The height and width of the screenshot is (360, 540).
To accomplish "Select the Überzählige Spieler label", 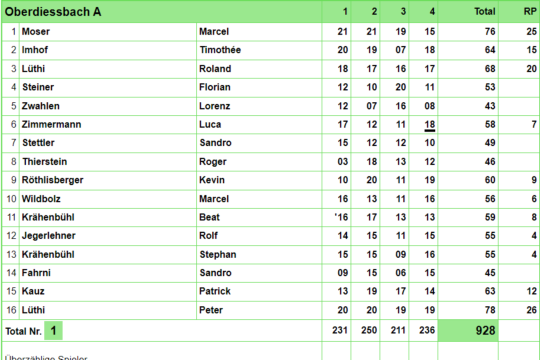I will click(46, 357).
